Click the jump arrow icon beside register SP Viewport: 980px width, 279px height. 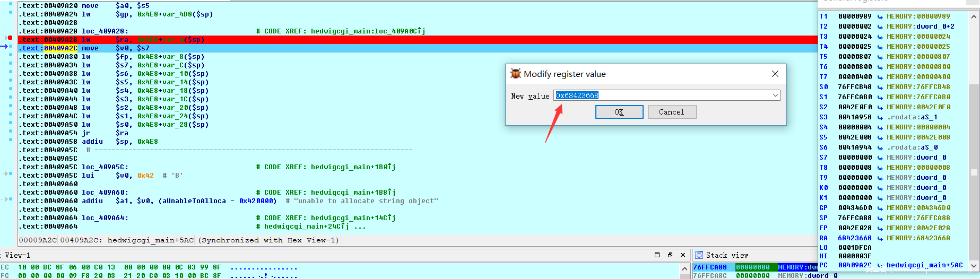[880, 219]
